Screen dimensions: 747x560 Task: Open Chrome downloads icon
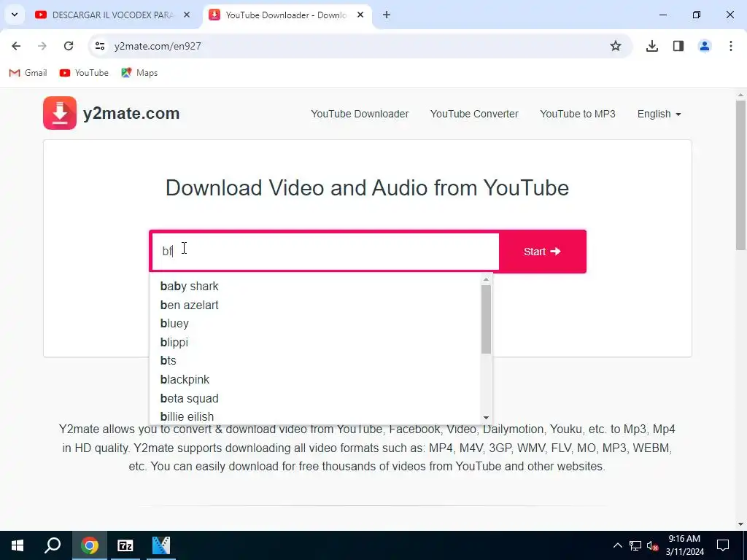click(x=652, y=46)
